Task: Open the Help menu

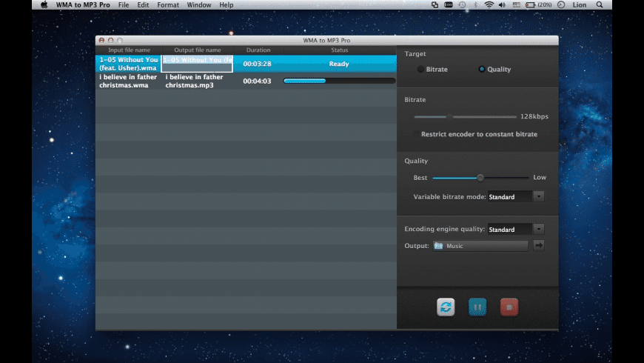Action: click(x=227, y=5)
